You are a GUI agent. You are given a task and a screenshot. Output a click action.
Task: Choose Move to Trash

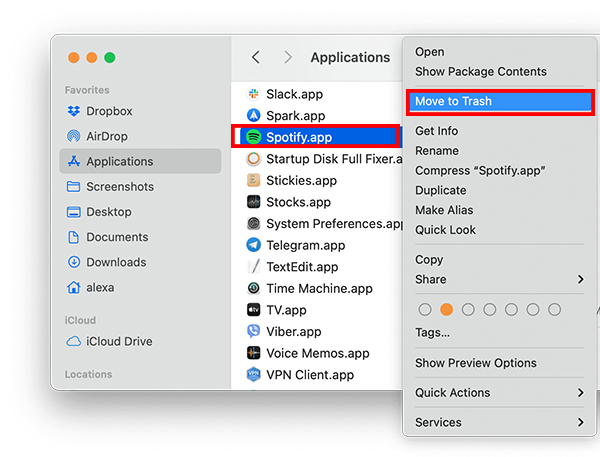pos(500,101)
